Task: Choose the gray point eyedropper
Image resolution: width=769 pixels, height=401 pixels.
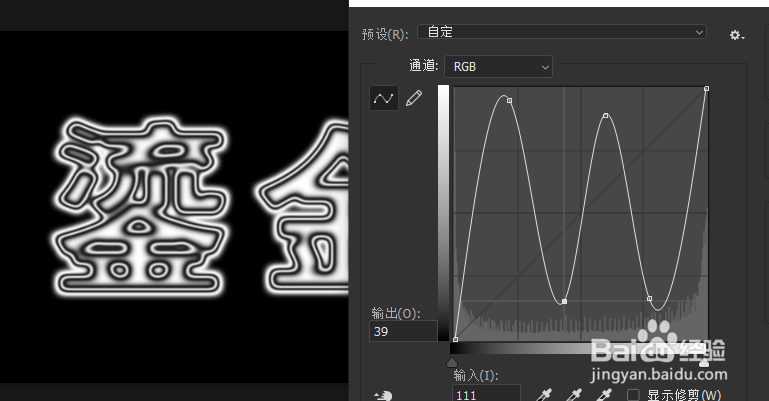Action: click(574, 395)
